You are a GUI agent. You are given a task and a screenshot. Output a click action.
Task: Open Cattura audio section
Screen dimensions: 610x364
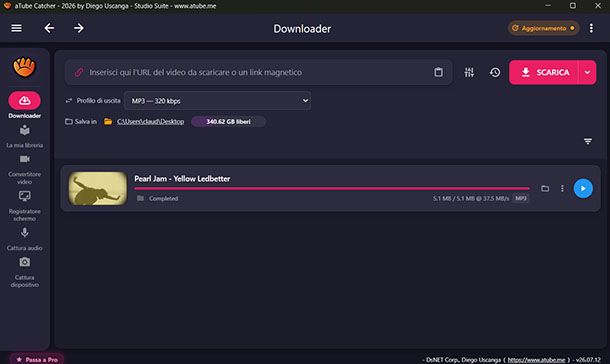[x=25, y=239]
